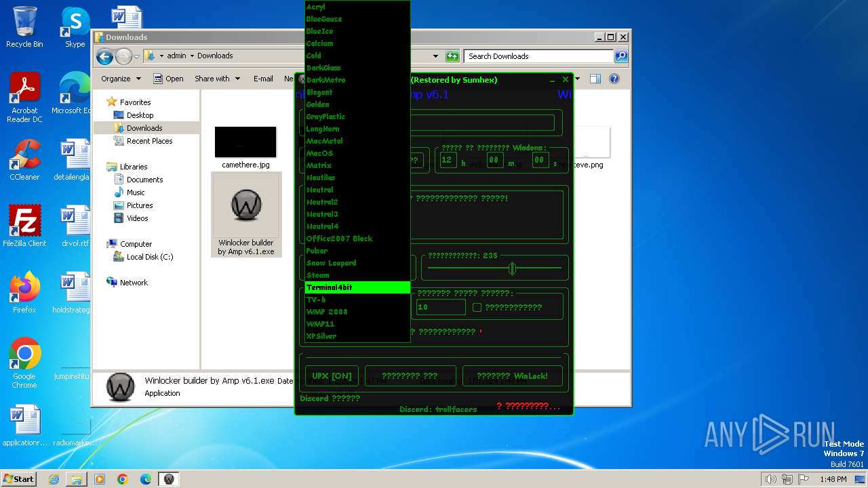Tick the checkbox beside the 10 field

[477, 307]
